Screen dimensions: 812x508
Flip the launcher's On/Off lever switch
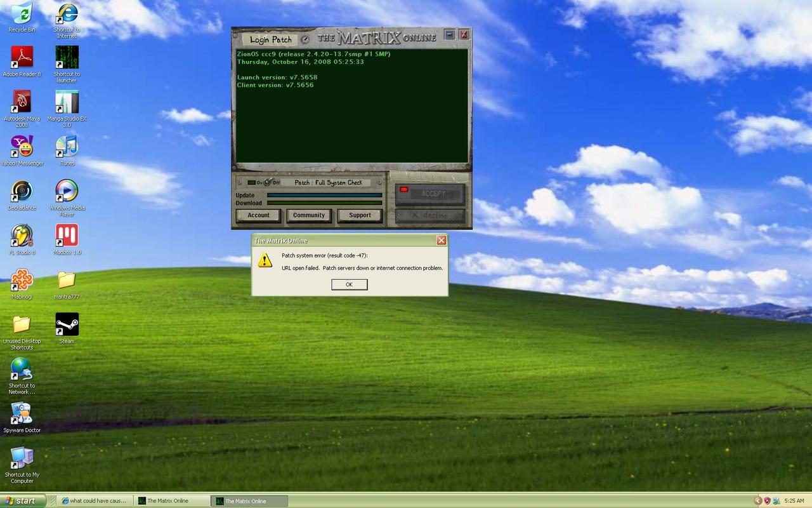[x=266, y=182]
